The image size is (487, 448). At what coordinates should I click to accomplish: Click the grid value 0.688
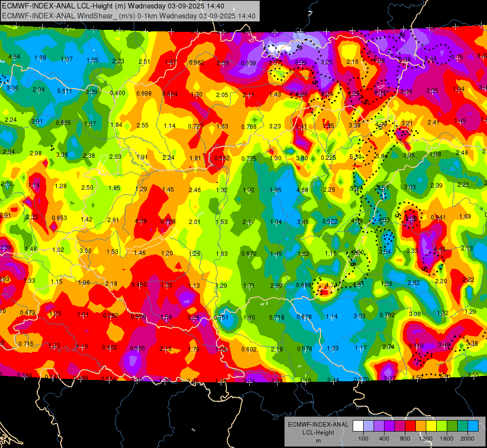[x=304, y=285]
